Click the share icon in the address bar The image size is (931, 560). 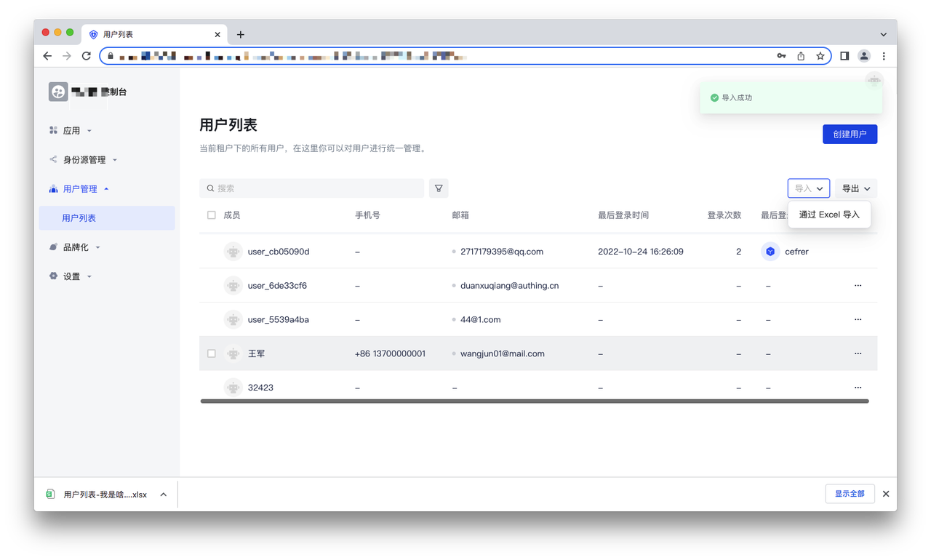pos(801,56)
